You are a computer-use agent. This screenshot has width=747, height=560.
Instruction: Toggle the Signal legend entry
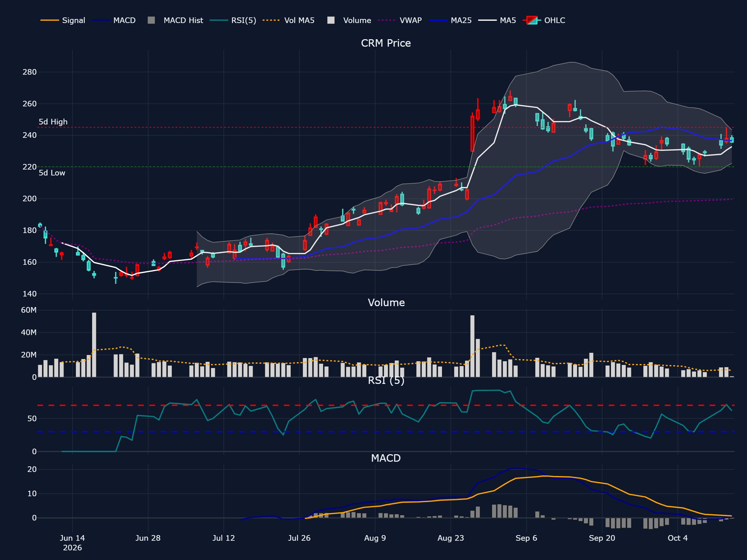coord(63,20)
